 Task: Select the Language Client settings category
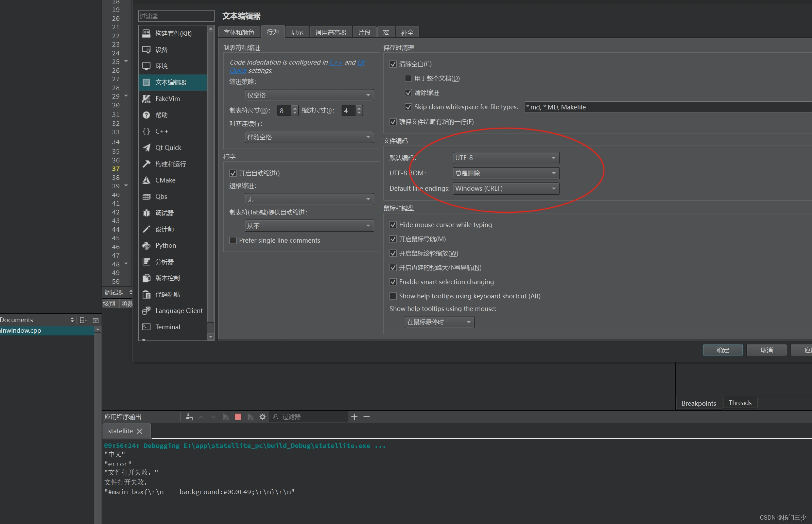pyautogui.click(x=179, y=311)
